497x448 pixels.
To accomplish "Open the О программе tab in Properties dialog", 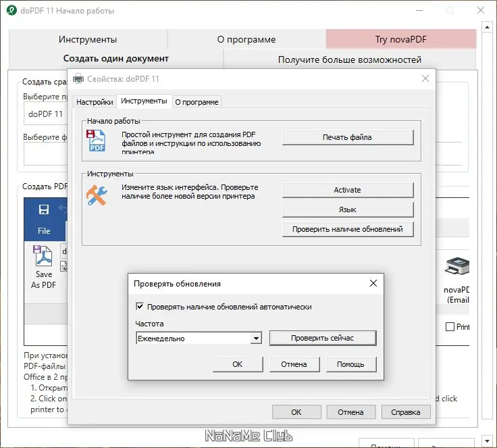I will pyautogui.click(x=197, y=102).
